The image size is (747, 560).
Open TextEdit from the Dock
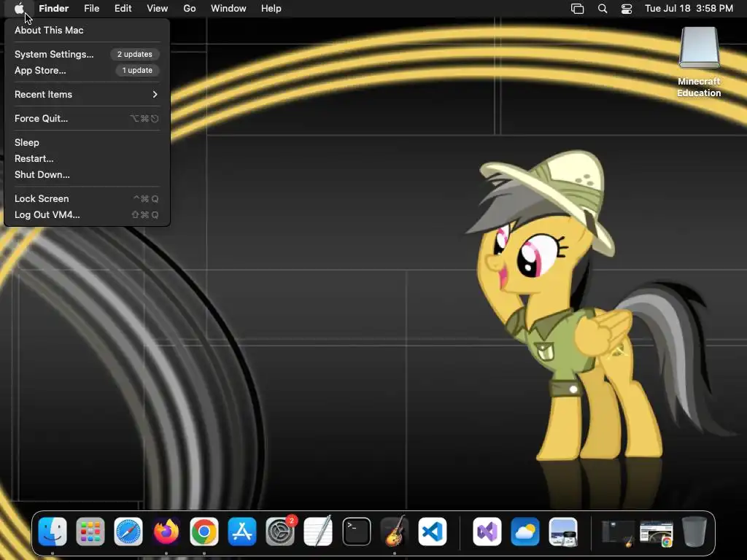pos(318,532)
